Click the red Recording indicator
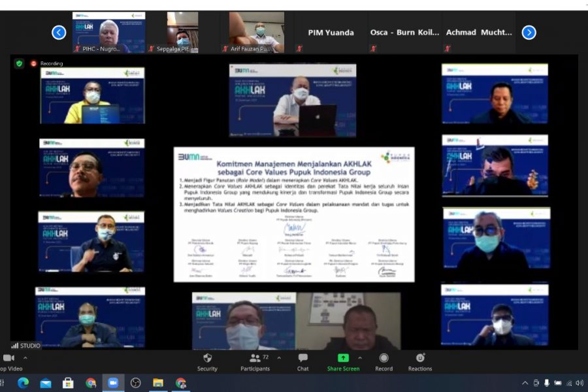This screenshot has height=392, width=588. [34, 63]
